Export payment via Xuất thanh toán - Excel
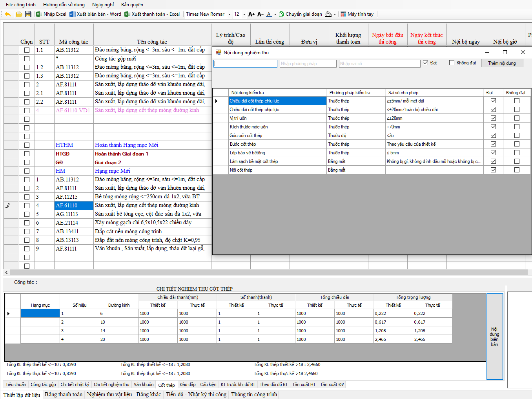The image size is (532, 399). pos(152,14)
